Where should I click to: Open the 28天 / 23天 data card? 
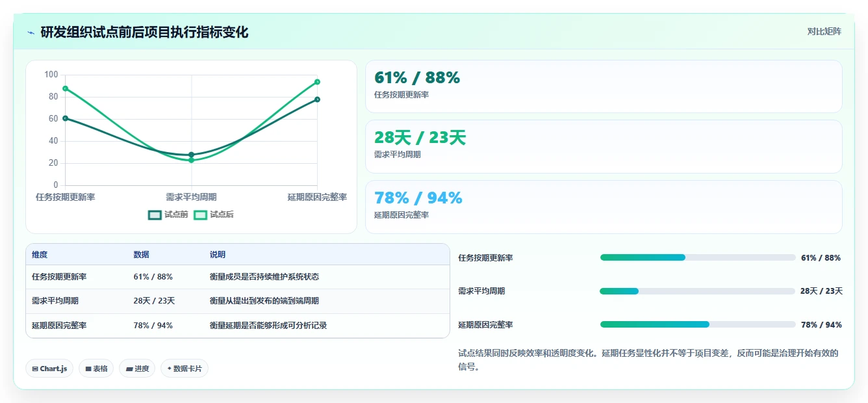(604, 147)
